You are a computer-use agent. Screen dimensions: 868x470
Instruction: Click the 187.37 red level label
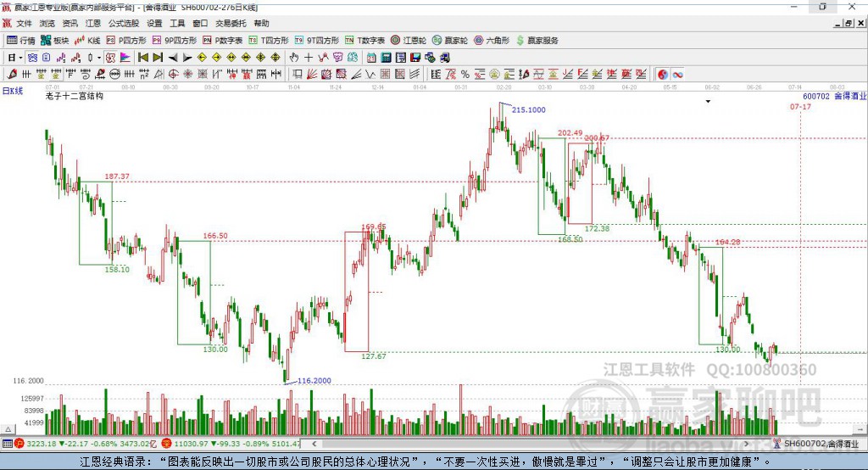pyautogui.click(x=117, y=176)
